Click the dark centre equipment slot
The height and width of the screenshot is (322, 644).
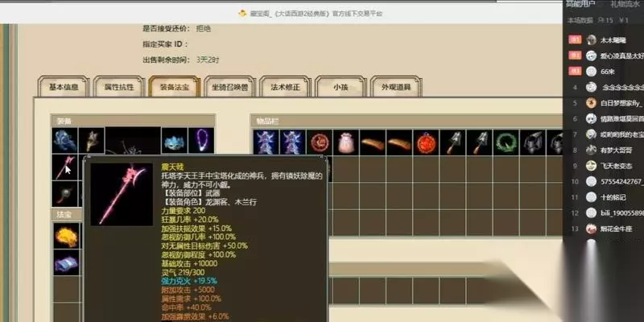coord(133,140)
